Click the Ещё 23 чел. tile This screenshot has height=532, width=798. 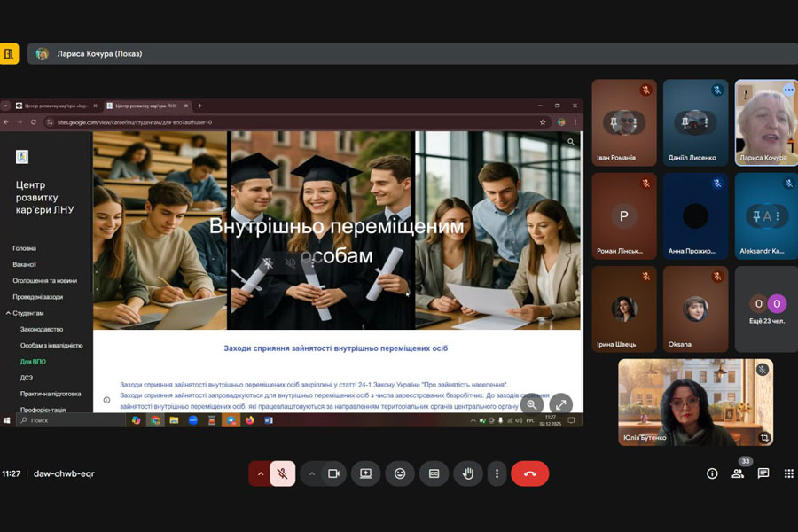766,309
